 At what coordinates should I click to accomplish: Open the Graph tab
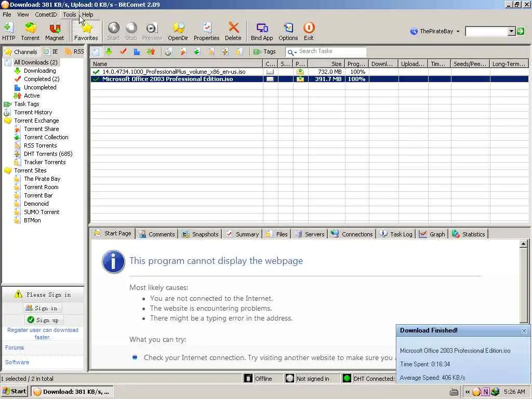432,234
